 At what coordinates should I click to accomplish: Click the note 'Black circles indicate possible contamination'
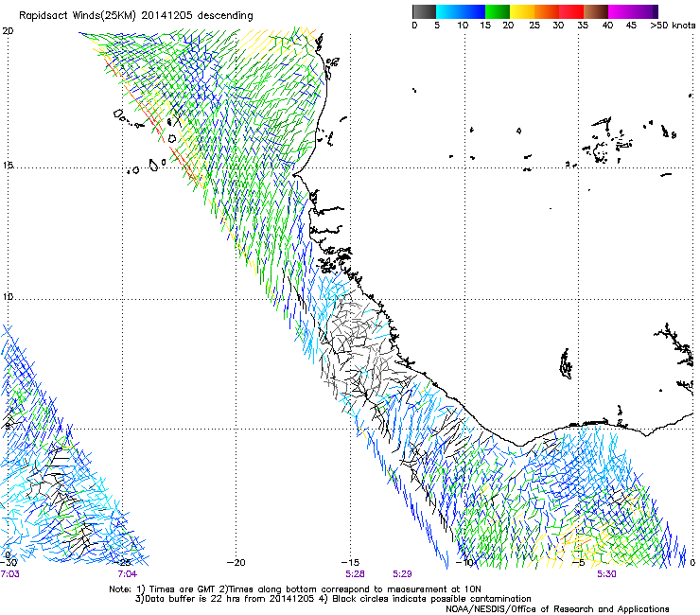[430, 599]
